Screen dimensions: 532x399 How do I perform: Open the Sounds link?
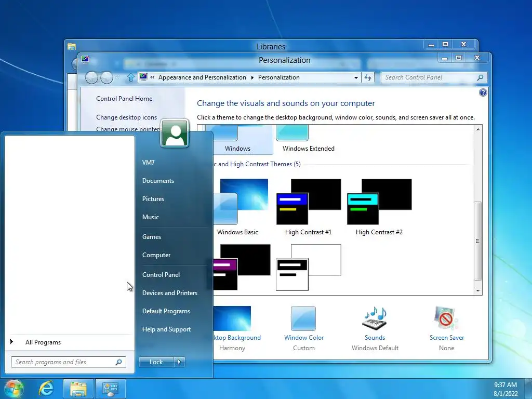pos(375,338)
